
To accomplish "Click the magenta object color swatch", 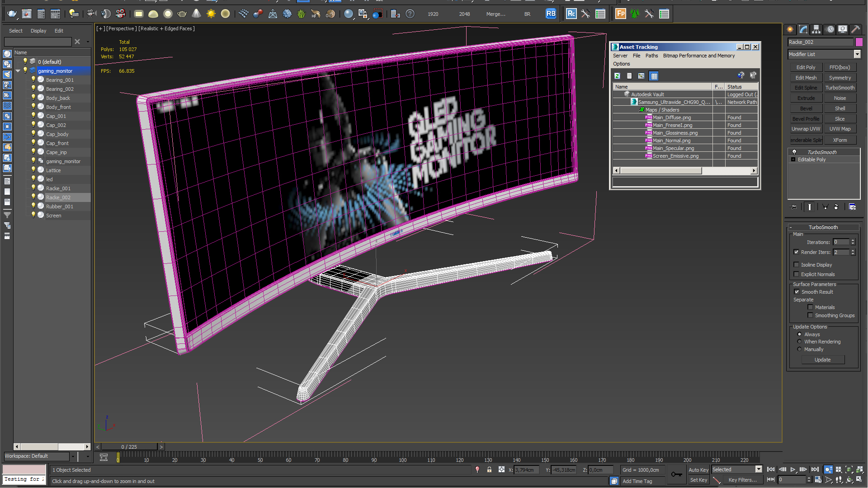I will click(859, 42).
